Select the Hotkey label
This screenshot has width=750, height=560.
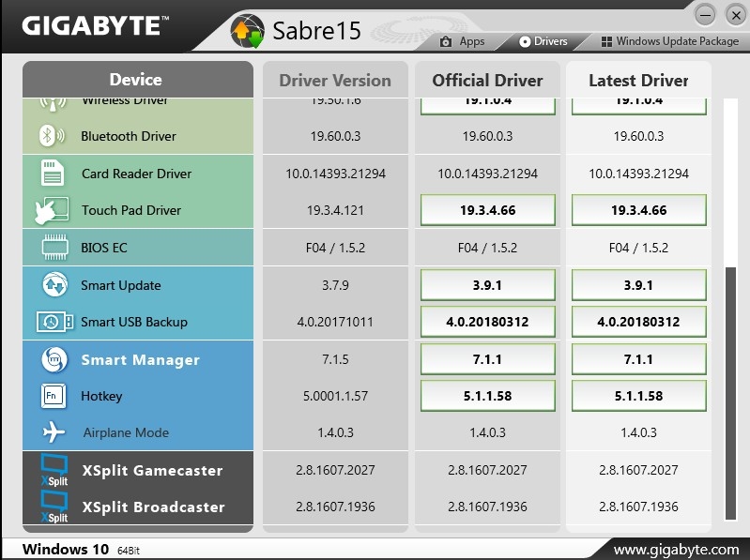click(x=101, y=396)
